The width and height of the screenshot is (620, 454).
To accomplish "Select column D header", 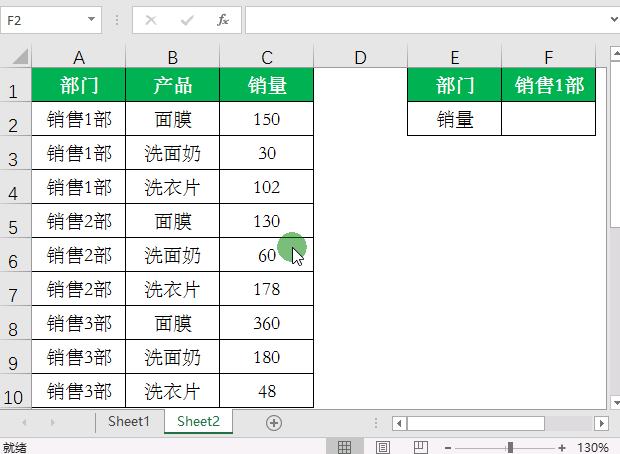I will click(x=360, y=56).
